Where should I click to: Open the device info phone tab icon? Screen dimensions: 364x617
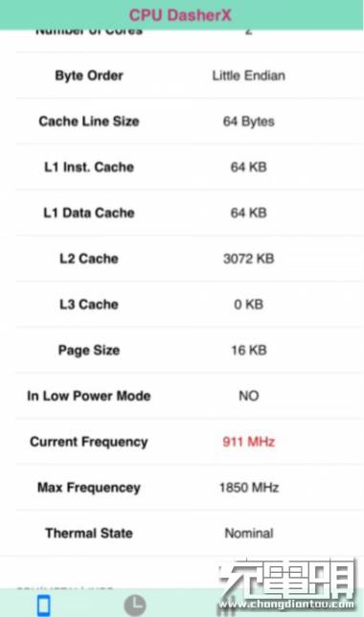[x=44, y=606]
